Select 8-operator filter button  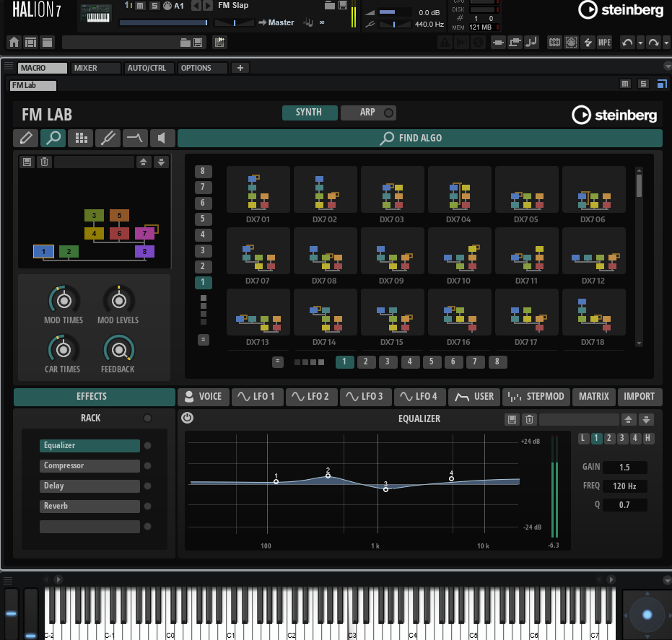(203, 171)
